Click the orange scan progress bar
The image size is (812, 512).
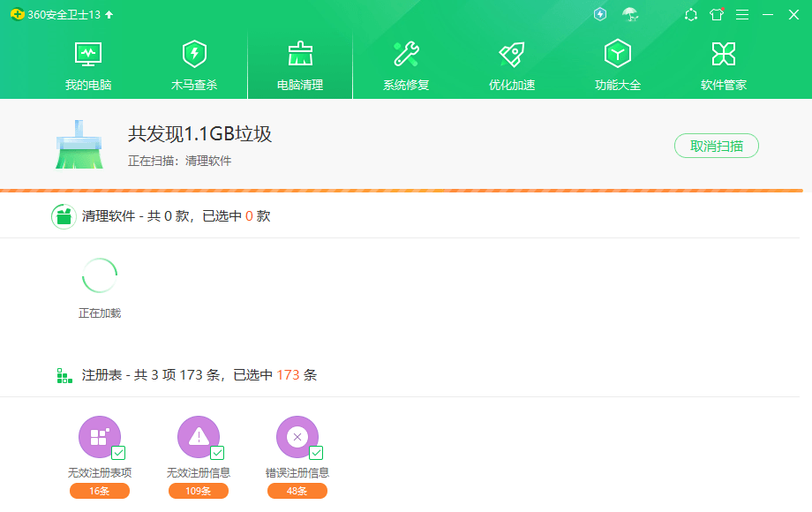coord(402,190)
